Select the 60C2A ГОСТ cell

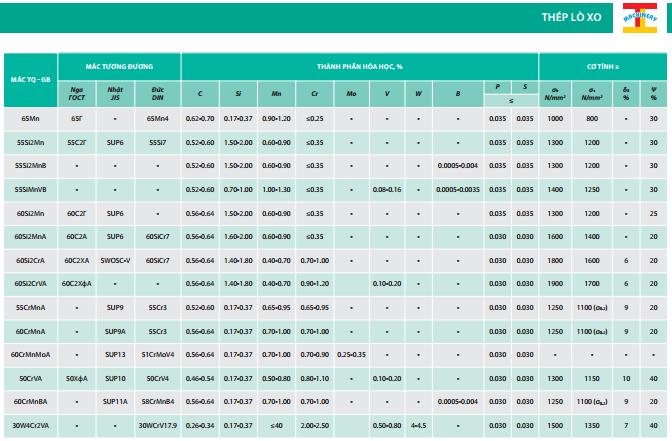77,237
